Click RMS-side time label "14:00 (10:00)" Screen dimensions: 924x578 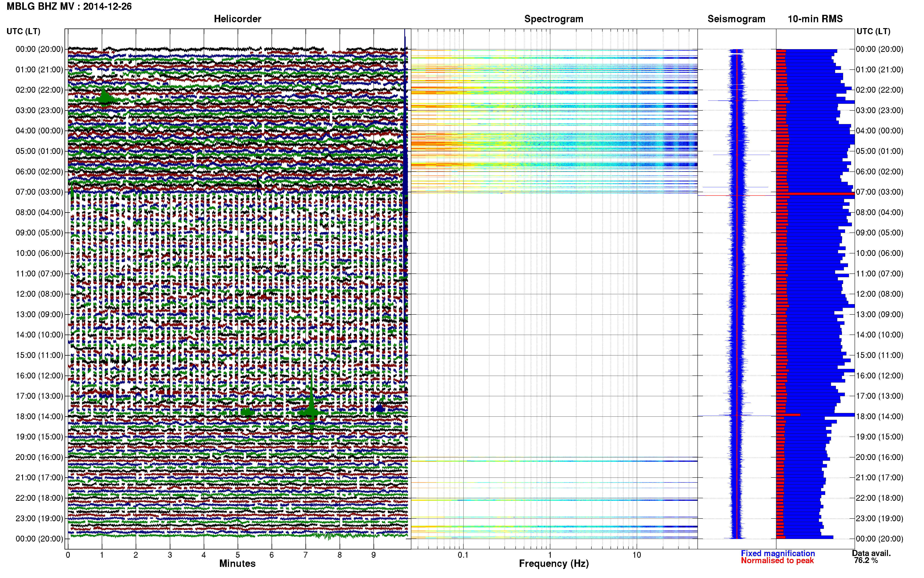pos(879,335)
